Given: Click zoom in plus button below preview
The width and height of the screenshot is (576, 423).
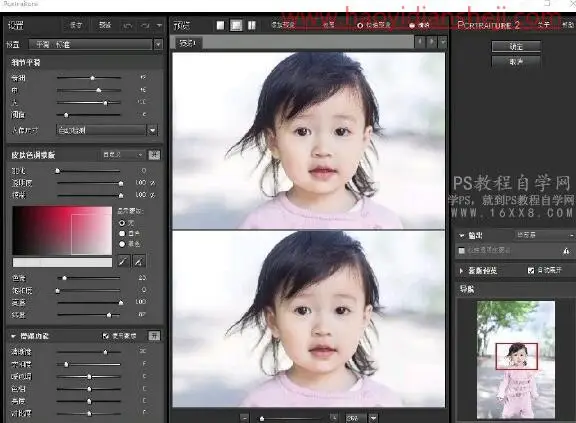Looking at the screenshot, I should coord(334,418).
